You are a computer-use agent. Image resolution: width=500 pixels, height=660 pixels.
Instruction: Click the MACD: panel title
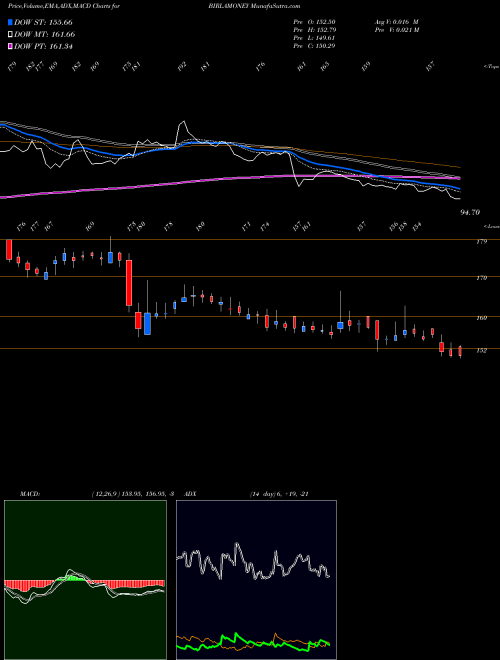point(29,494)
